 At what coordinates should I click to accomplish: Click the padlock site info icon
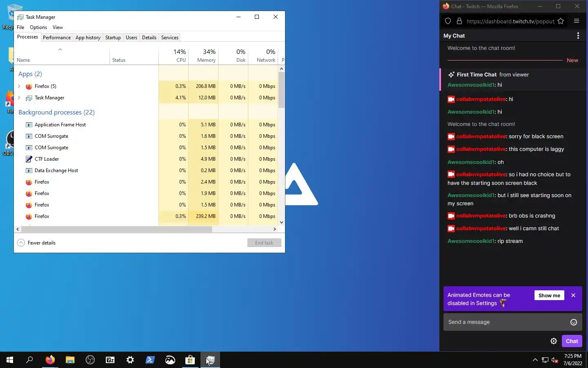(x=459, y=21)
